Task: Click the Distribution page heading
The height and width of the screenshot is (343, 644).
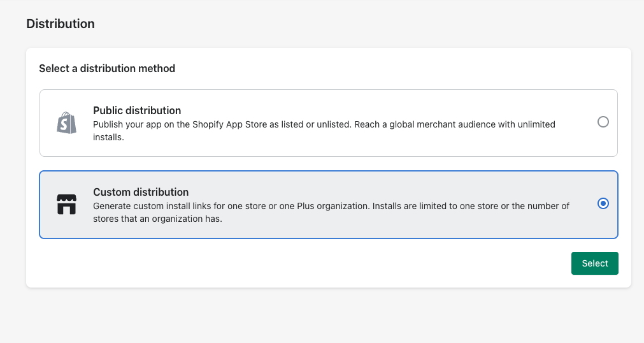Action: 61,24
